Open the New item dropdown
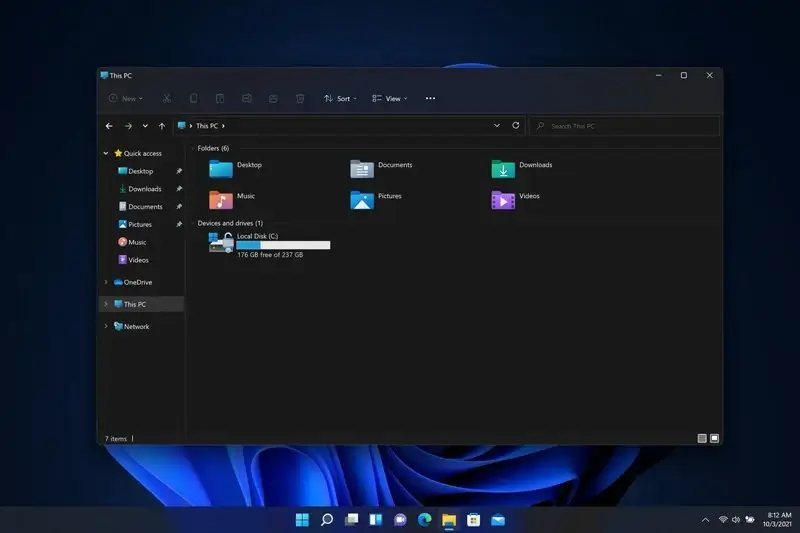 tap(126, 98)
